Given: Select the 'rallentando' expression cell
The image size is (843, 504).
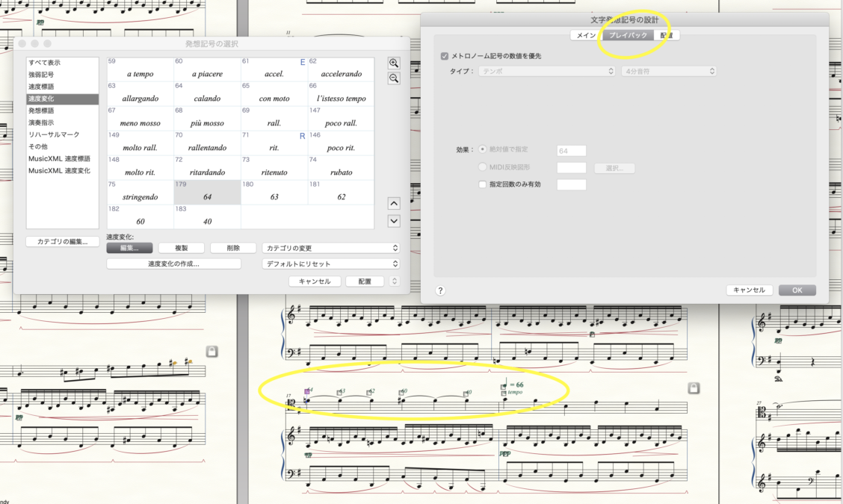Looking at the screenshot, I should coord(208,143).
